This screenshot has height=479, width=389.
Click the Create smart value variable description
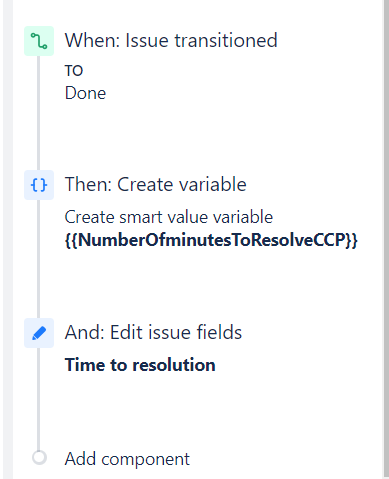click(x=169, y=217)
